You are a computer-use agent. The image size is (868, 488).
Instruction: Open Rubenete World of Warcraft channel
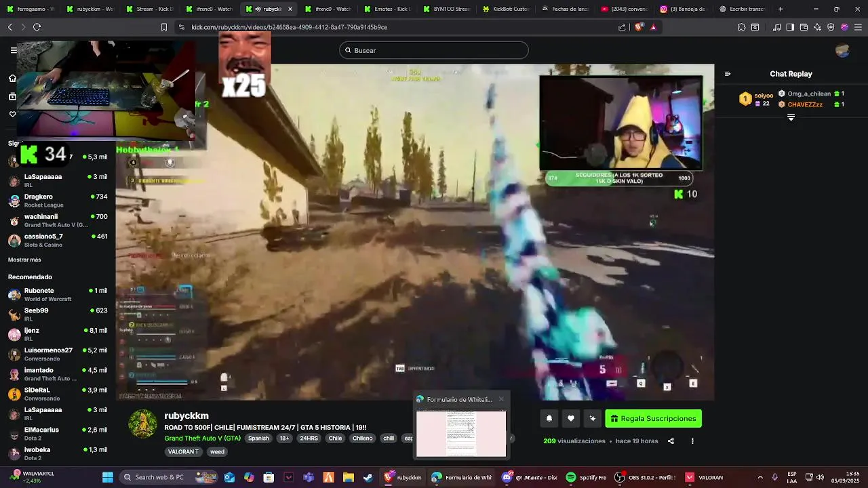(58, 294)
